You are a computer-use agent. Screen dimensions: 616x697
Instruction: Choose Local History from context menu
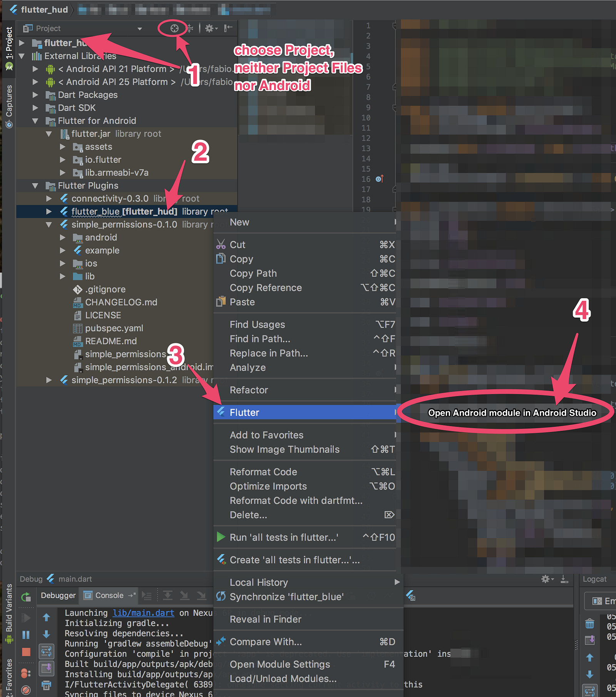[x=308, y=582]
